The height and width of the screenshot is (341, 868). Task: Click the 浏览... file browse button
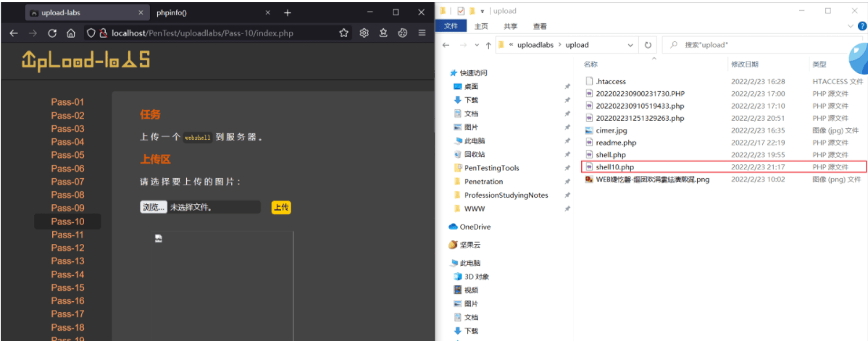(x=154, y=208)
